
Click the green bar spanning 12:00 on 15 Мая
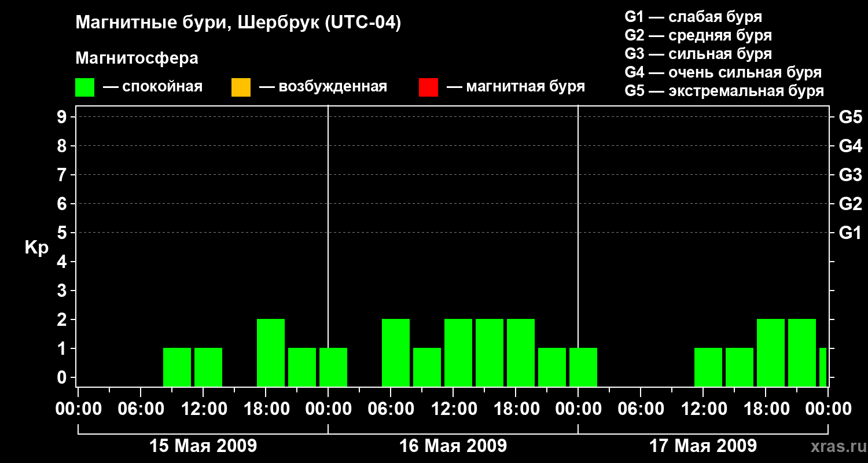pos(208,367)
